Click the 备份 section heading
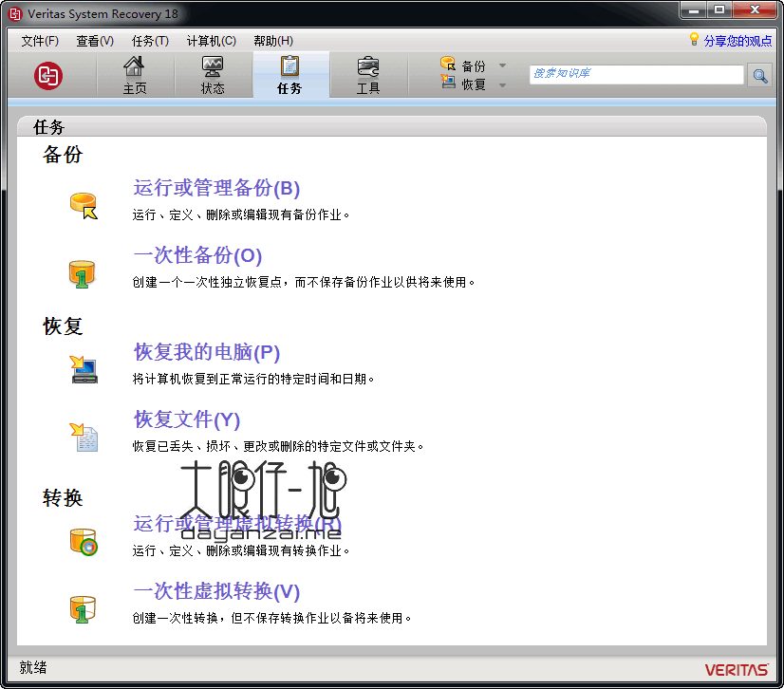784x689 pixels. tap(63, 155)
